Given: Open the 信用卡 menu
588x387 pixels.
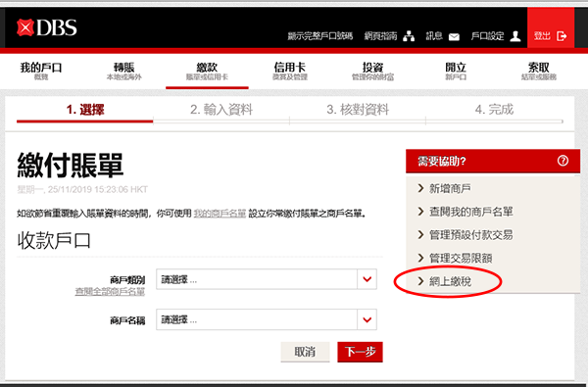Looking at the screenshot, I should (290, 71).
